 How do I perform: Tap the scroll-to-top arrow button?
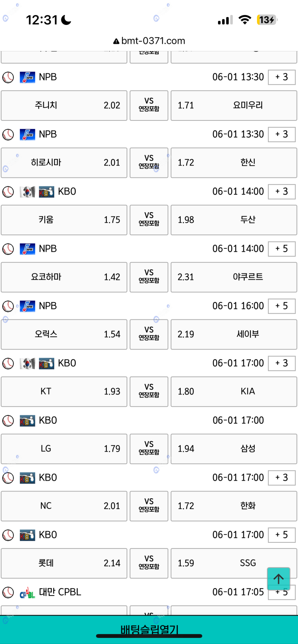(x=278, y=578)
